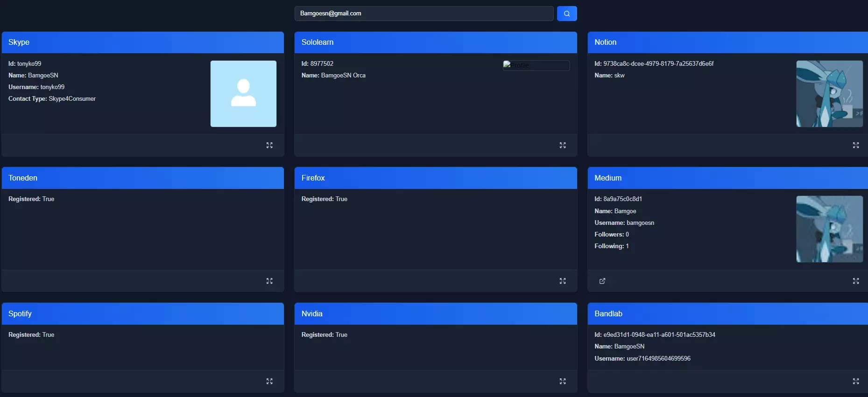Select the Spotify card header
Screen dimensions: 868x397
(x=143, y=314)
